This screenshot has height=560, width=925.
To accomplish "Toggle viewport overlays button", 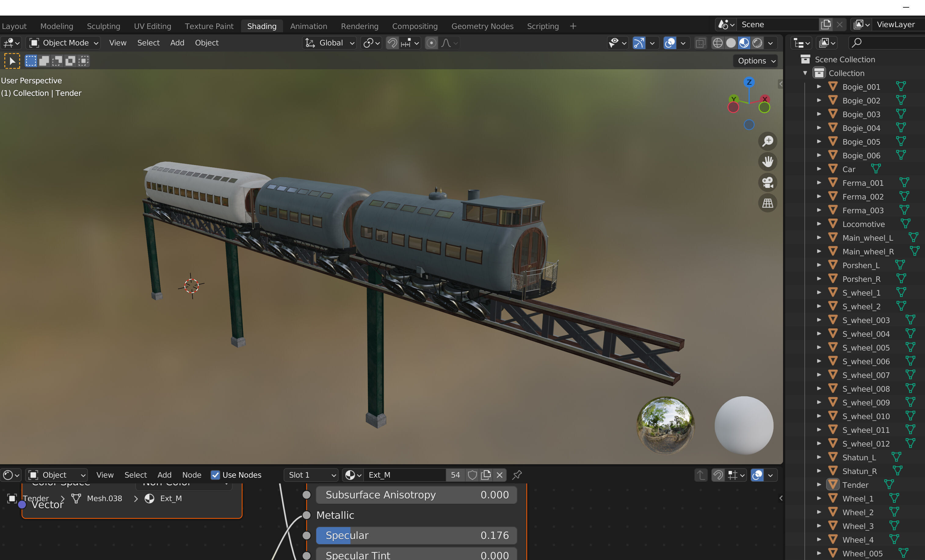I will [670, 43].
